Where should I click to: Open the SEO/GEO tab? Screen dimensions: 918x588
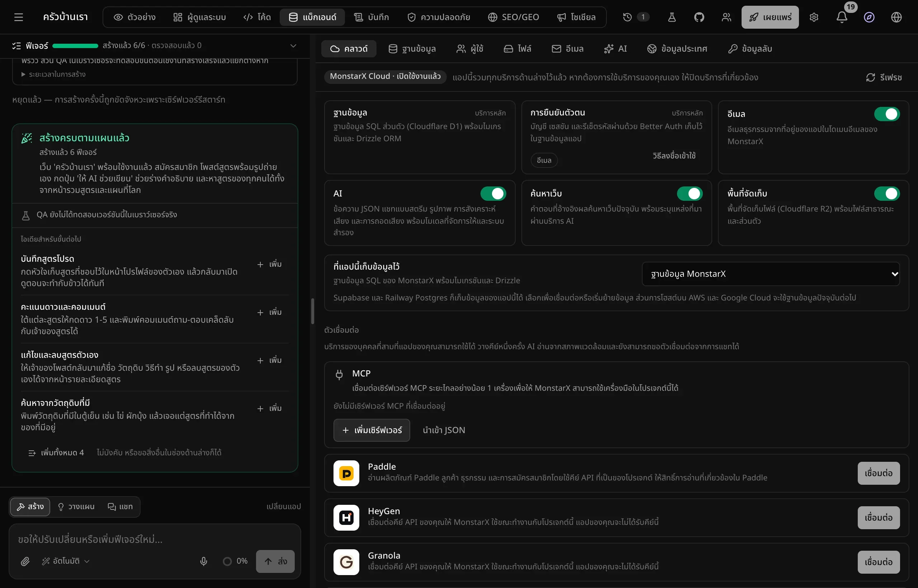513,17
